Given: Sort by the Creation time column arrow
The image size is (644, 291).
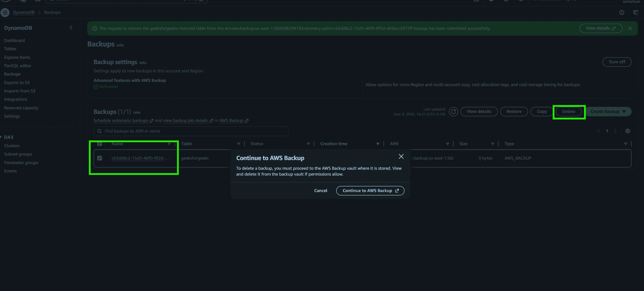Looking at the screenshot, I should pos(378,144).
